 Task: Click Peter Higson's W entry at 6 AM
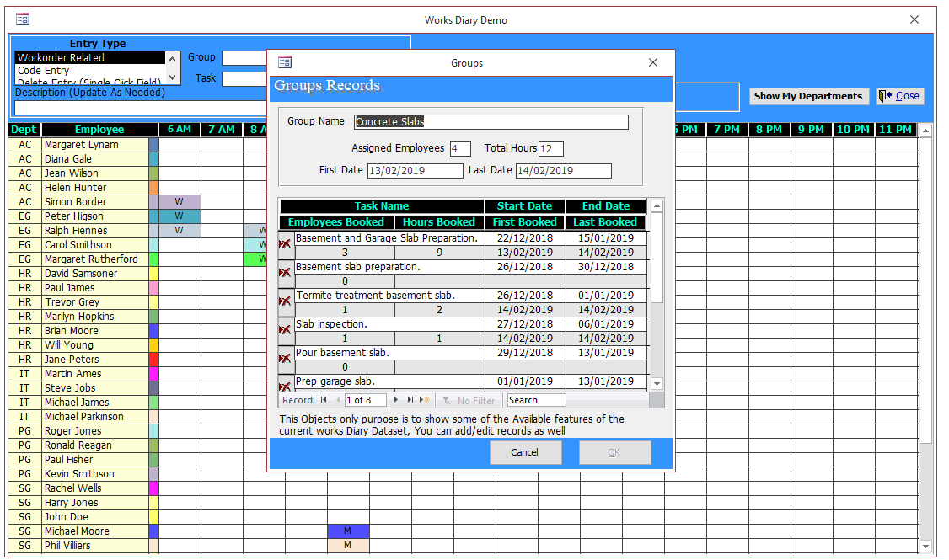point(180,216)
